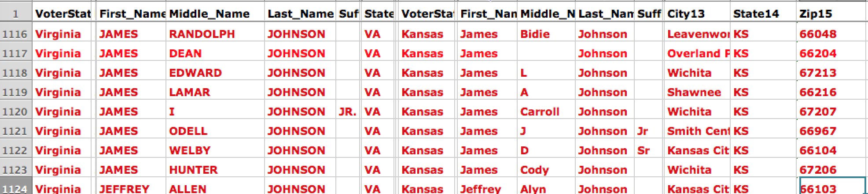The width and height of the screenshot is (868, 194).
Task: Select the cell containing RANDOLPH
Action: pos(202,34)
